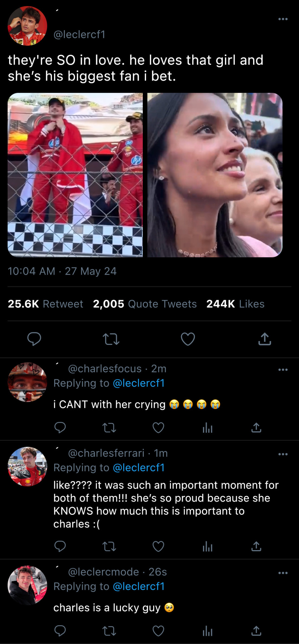299x644 pixels.
Task: Retweet the main tweet
Action: pos(111,339)
